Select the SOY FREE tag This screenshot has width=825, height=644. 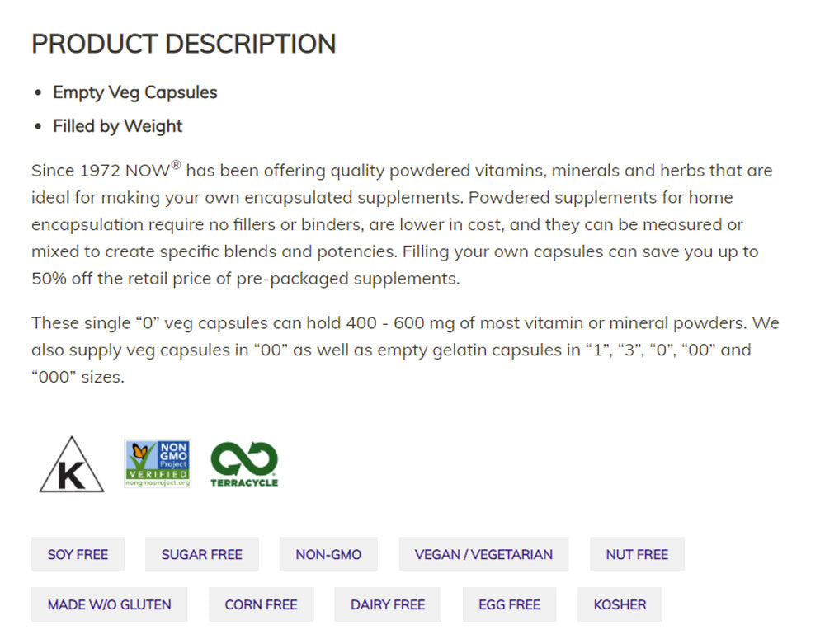point(78,554)
